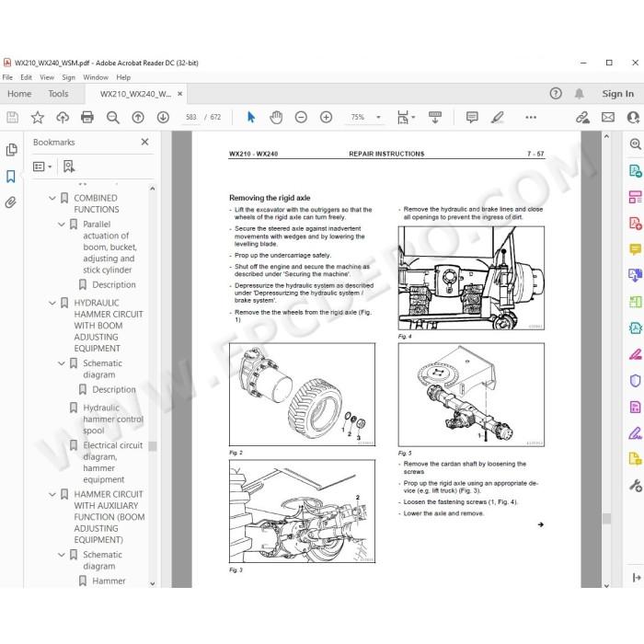This screenshot has width=644, height=644.
Task: Open the View menu
Action: click(x=47, y=77)
